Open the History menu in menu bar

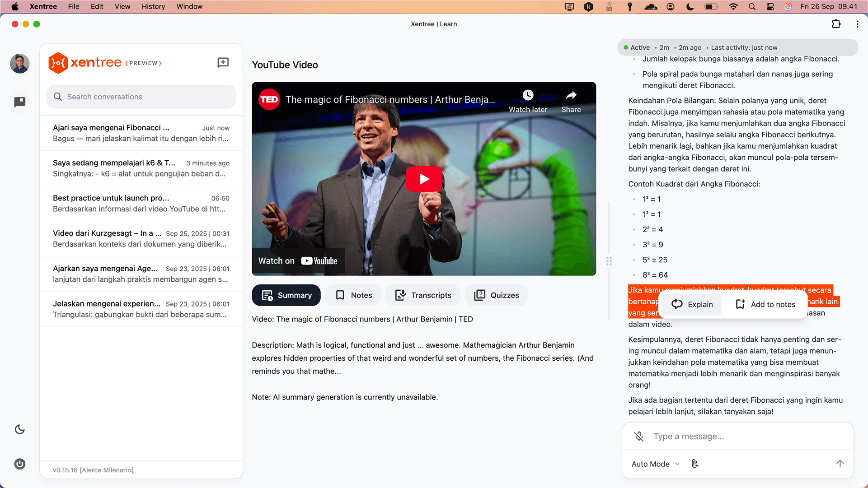click(x=153, y=6)
